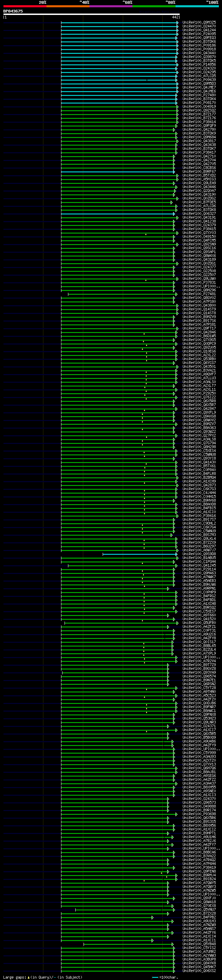This screenshot has height=980, width=222.
Task: Open UniRef100_A7R2V4 label
Action: coord(199,661)
